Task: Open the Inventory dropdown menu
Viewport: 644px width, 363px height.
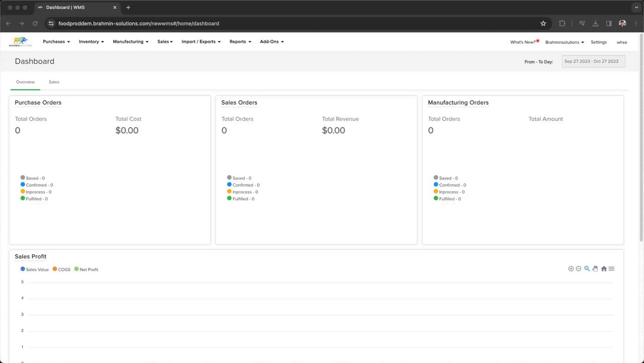Action: tap(91, 42)
